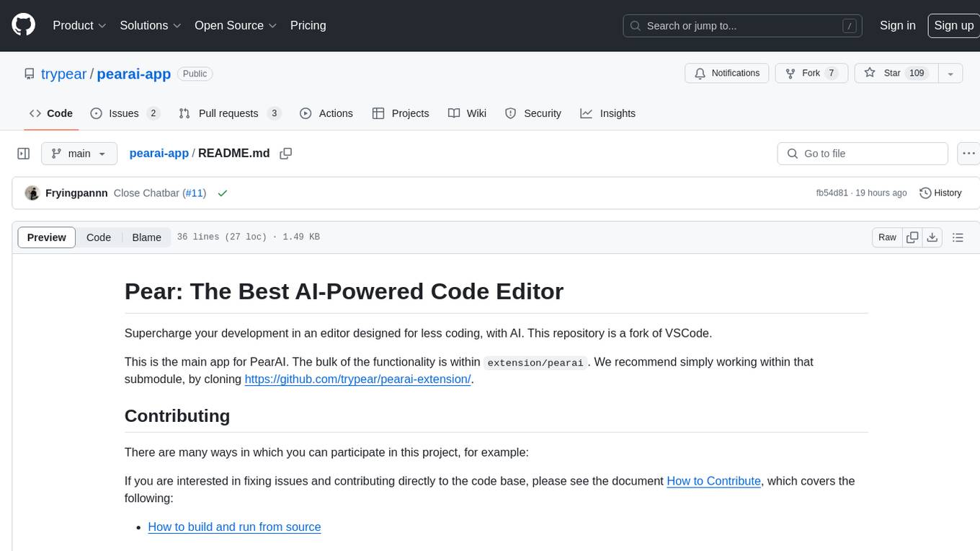Open the How to Contribute document
980x551 pixels.
(x=713, y=481)
